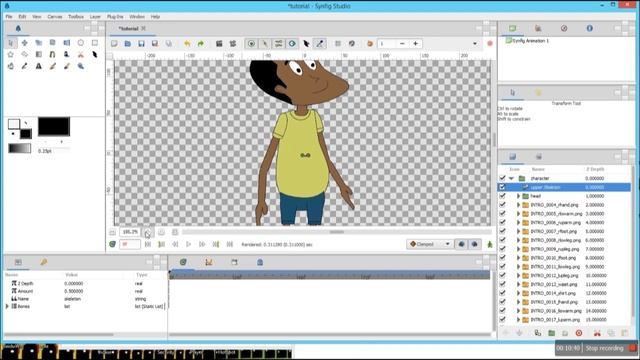Screen dimensions: 640x360
Task: Uncheck INTRO_0007_rfoot.png layer checkbox
Action: (502, 231)
